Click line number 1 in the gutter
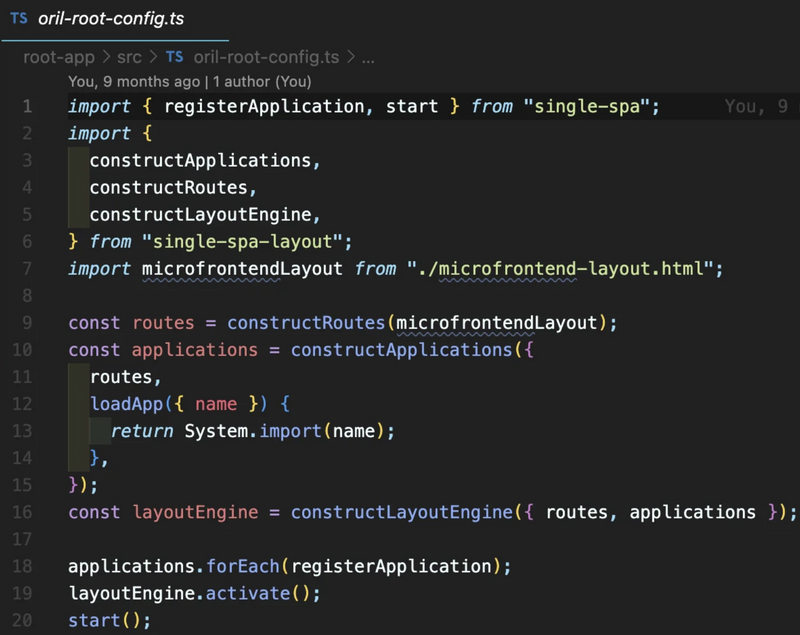This screenshot has width=800, height=635. tap(27, 107)
